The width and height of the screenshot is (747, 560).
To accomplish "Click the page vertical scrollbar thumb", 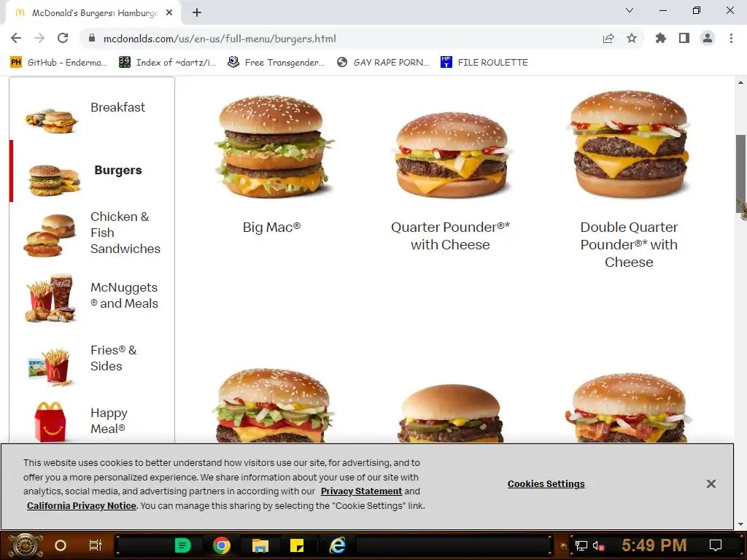I will [741, 175].
